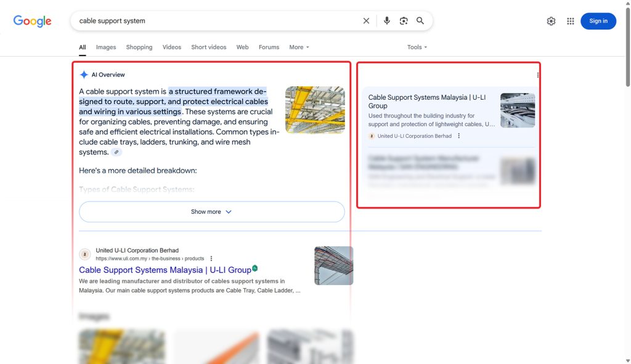This screenshot has height=364, width=631.
Task: Click the Sign in button
Action: 598,21
